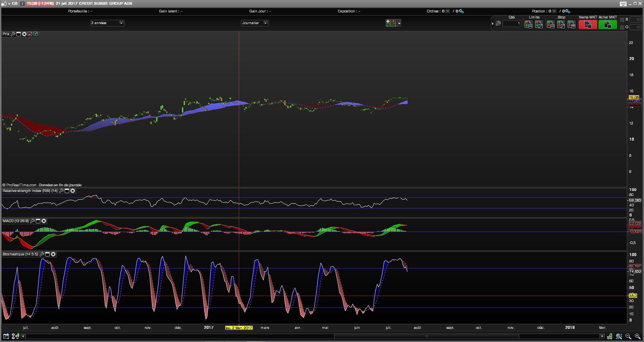Click the first Limite order icon
This screenshot has width=644, height=342.
[529, 25]
